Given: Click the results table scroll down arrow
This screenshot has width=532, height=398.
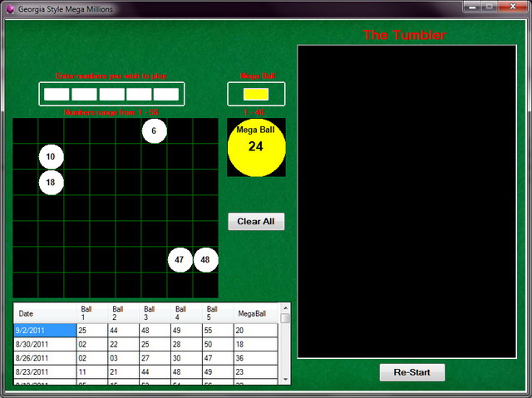Looking at the screenshot, I should (x=285, y=380).
